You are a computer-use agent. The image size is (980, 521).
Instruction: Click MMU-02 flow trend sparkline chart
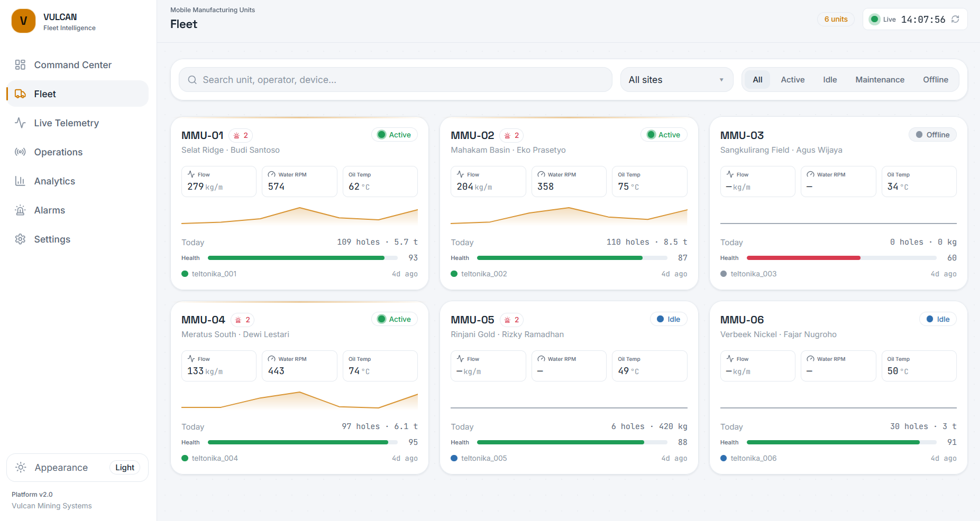click(569, 216)
